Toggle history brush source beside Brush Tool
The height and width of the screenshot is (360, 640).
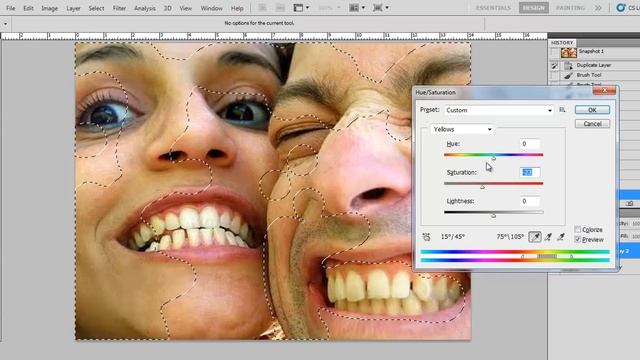click(x=554, y=76)
